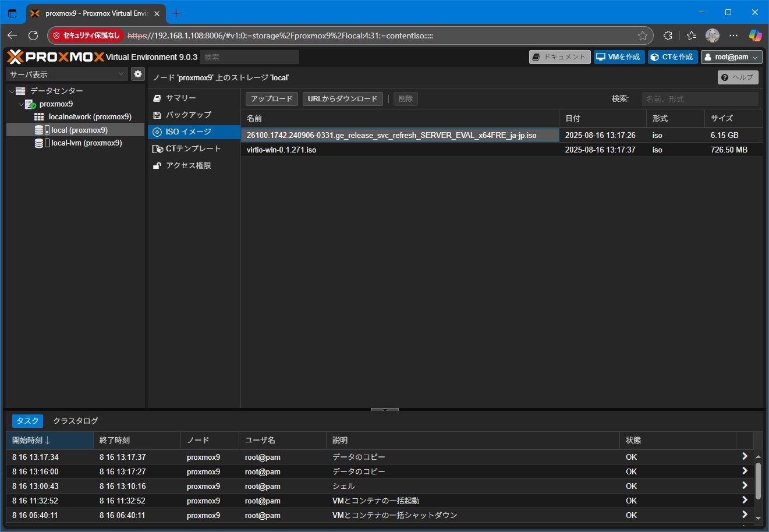Open tab actions menu icon
The width and height of the screenshot is (769, 532).
point(12,13)
